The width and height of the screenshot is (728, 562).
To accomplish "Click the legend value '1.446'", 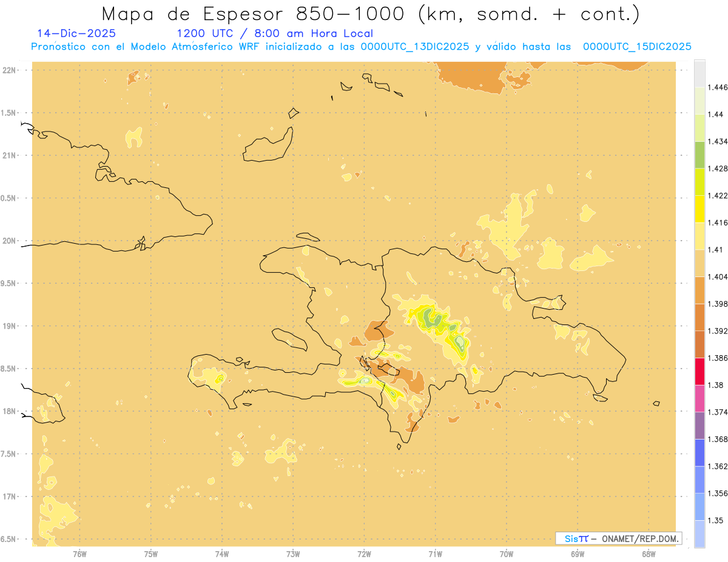I will pyautogui.click(x=718, y=87).
